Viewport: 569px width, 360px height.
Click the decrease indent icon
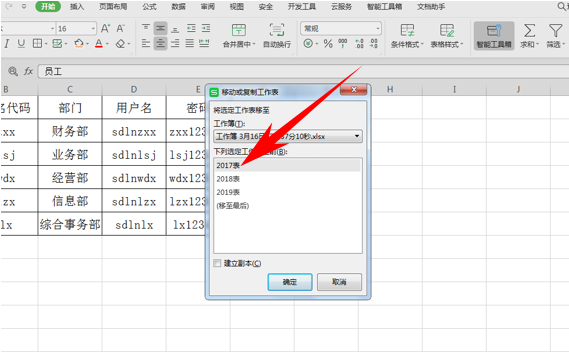pyautogui.click(x=191, y=28)
